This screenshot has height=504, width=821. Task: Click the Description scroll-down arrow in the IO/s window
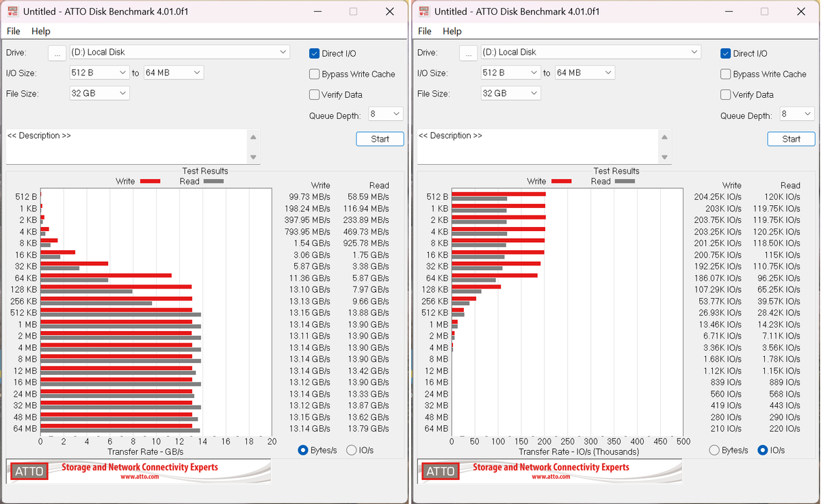pyautogui.click(x=665, y=157)
